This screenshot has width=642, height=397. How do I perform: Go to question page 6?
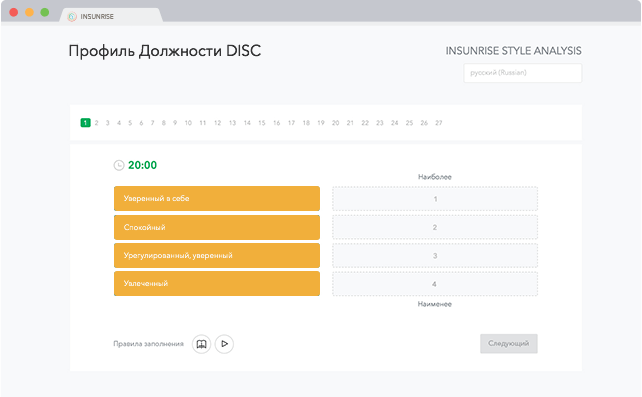[141, 123]
